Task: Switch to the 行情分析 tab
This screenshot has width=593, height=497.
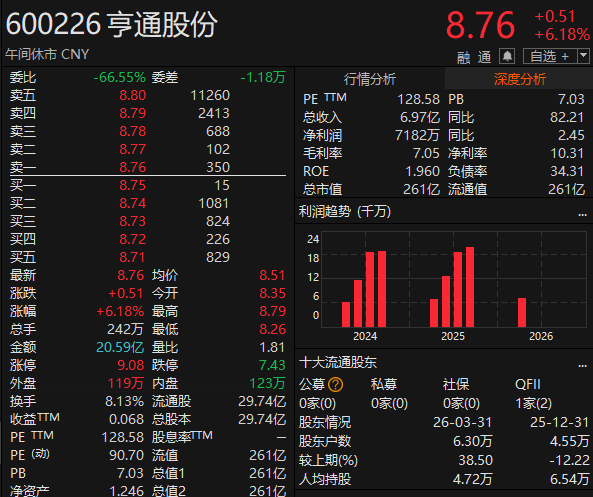Action: coord(369,79)
